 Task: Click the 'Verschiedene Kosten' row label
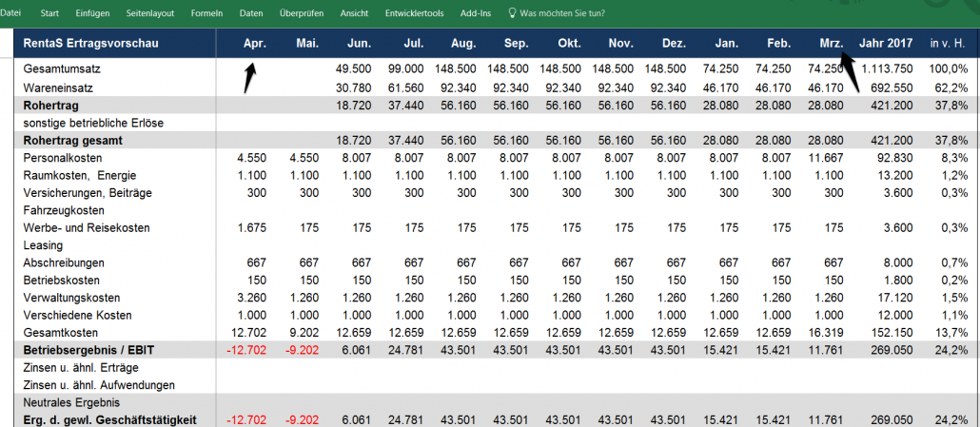[x=77, y=315]
